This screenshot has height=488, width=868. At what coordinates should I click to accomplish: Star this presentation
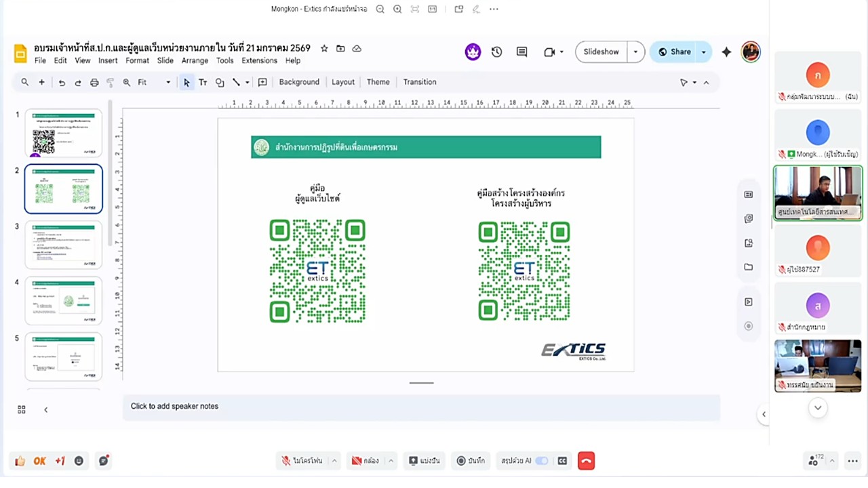tap(324, 49)
